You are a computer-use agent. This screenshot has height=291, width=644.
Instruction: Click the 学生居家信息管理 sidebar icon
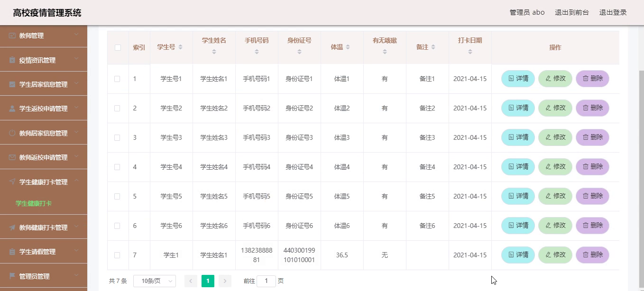[12, 84]
